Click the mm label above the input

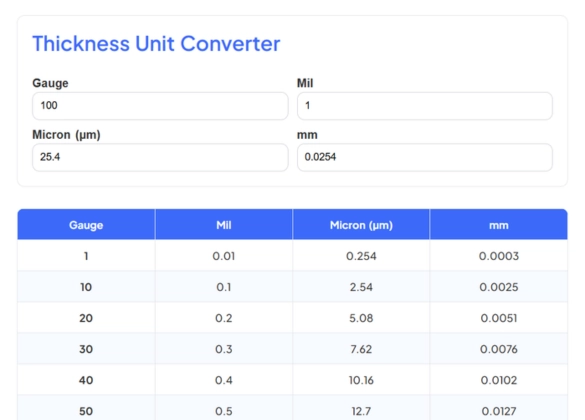307,135
